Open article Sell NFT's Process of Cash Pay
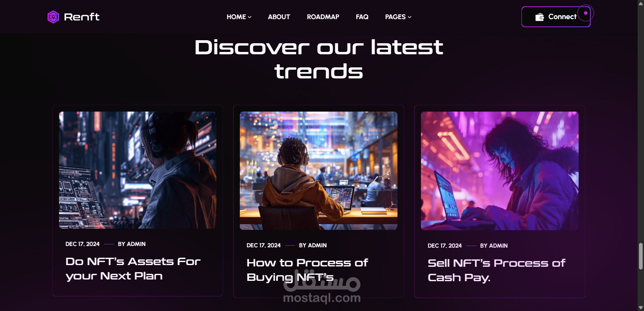Viewport: 644px width, 311px height. point(496,270)
